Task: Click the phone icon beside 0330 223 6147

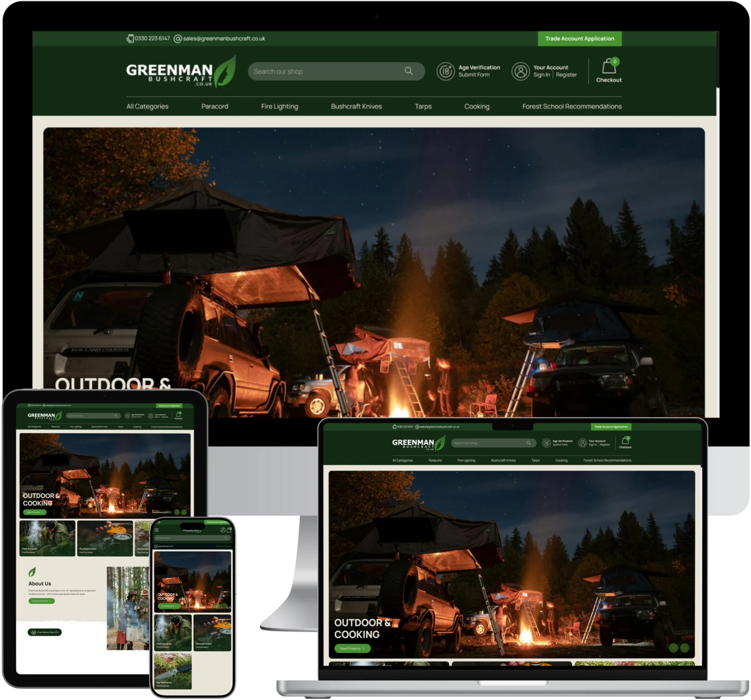Action: point(130,38)
